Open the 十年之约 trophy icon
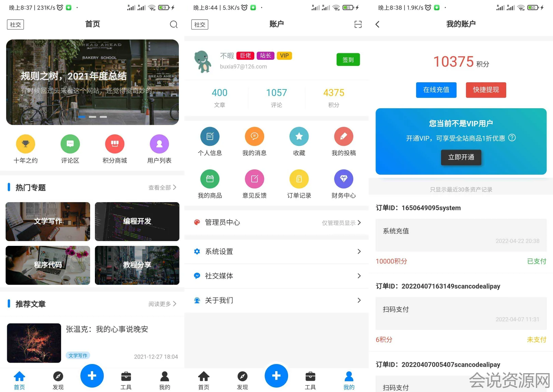The image size is (553, 392). tap(26, 144)
